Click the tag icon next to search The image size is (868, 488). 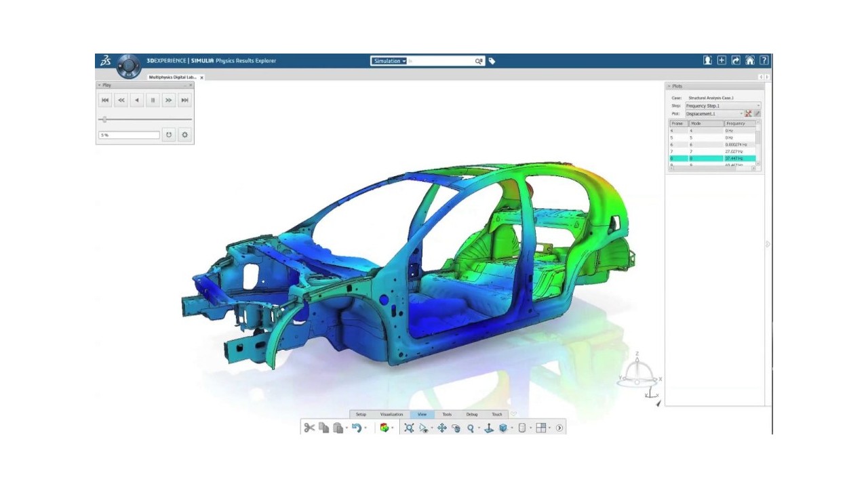point(492,61)
